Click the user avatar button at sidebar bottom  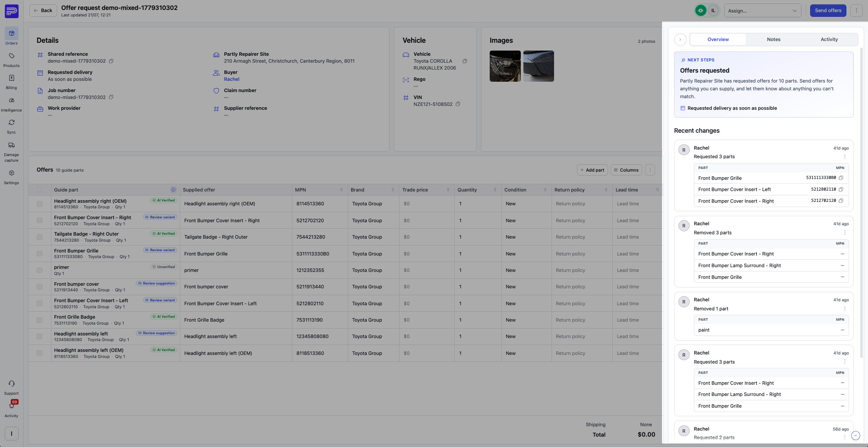[x=12, y=434]
